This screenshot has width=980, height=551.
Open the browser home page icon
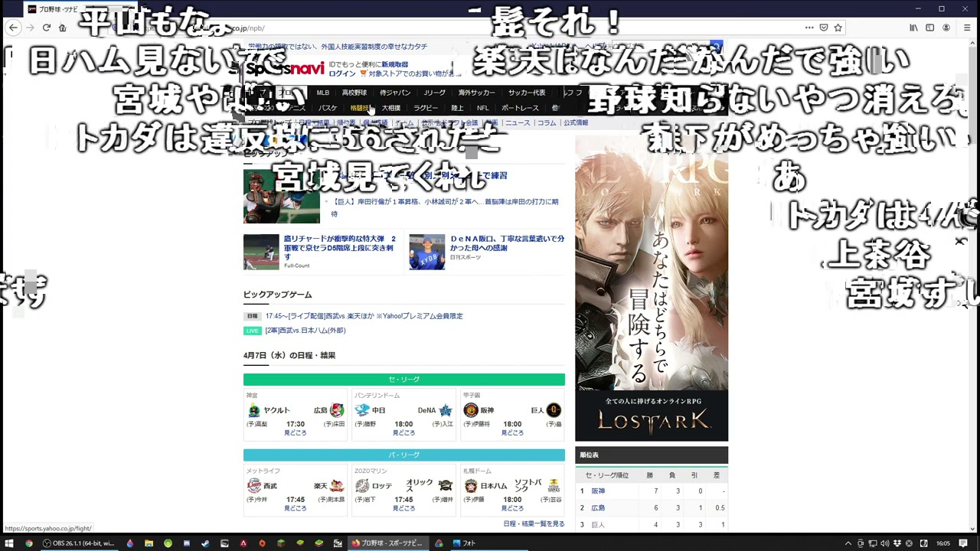(63, 28)
